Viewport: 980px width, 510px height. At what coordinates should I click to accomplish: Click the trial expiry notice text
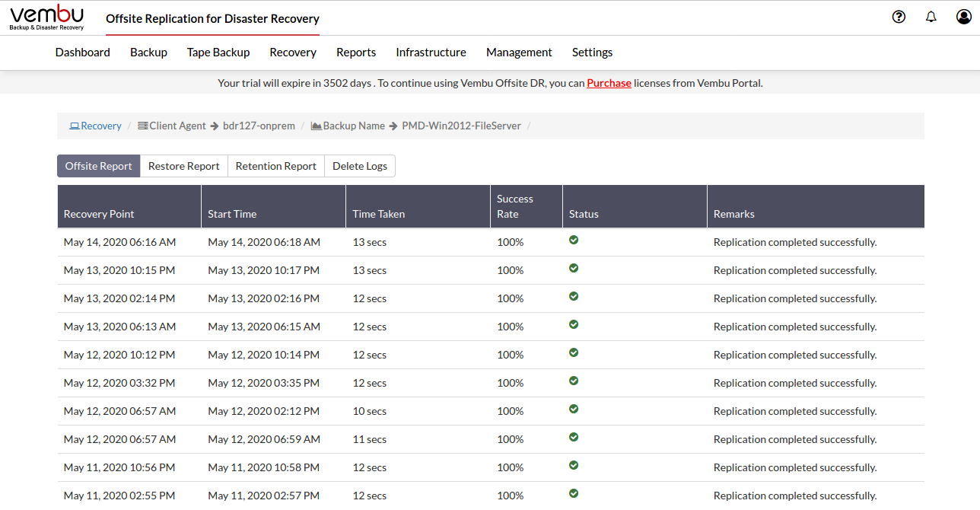click(x=490, y=83)
